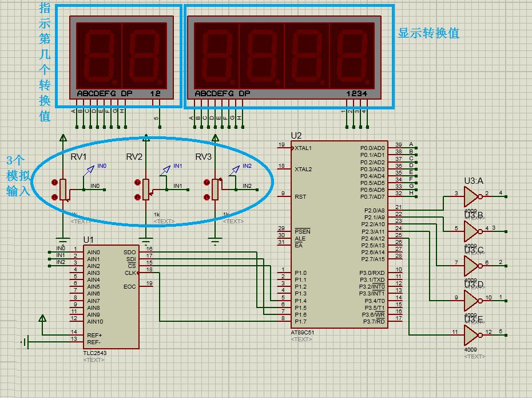The width and height of the screenshot is (532, 398).
Task: Select the U3:C inverter gate symbol
Action: [x=473, y=266]
